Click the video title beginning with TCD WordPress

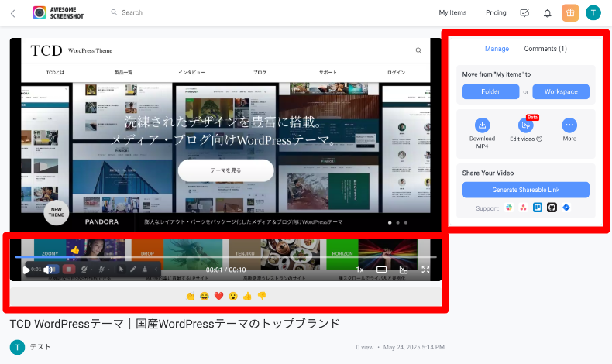[x=174, y=324]
